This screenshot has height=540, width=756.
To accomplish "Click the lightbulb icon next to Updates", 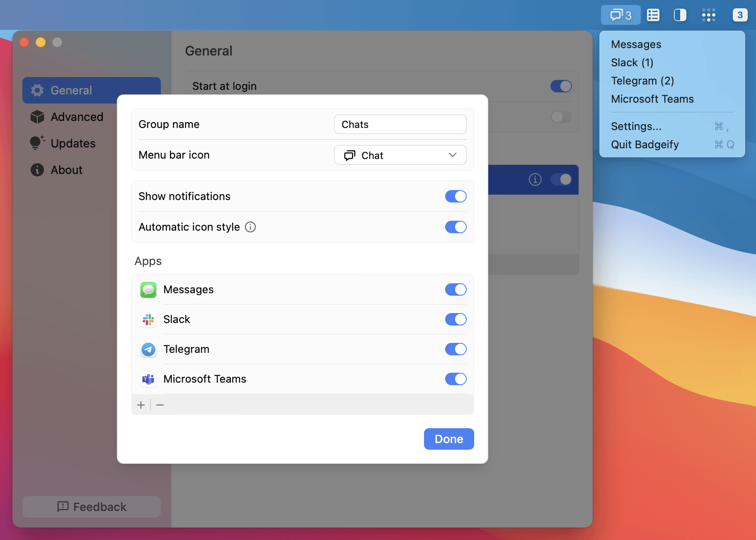I will (x=37, y=143).
